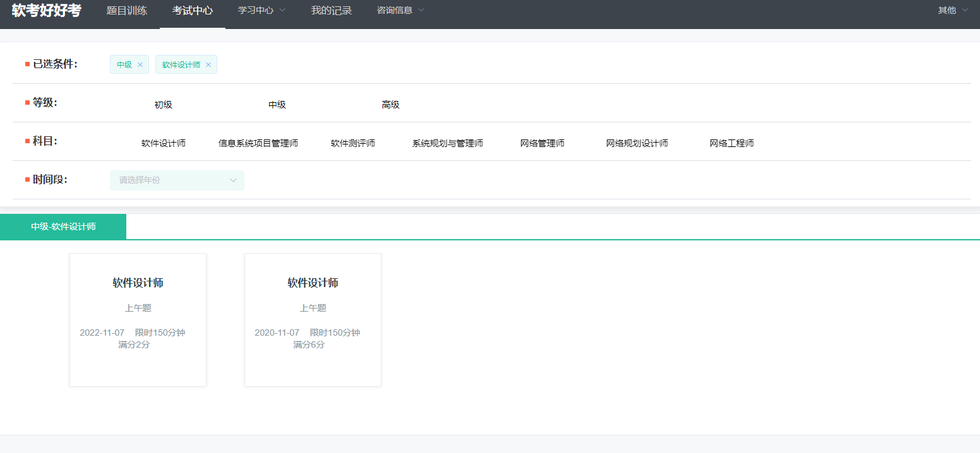Open the 软考好好考 site logo
Screen dimensions: 980x453
pos(47,11)
